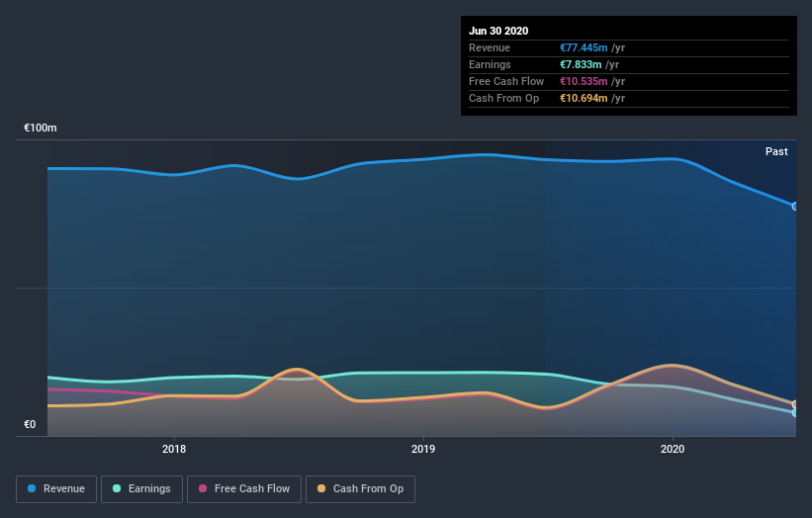This screenshot has width=812, height=518.
Task: Click the Revenue endpoint marker on chart
Action: point(795,207)
